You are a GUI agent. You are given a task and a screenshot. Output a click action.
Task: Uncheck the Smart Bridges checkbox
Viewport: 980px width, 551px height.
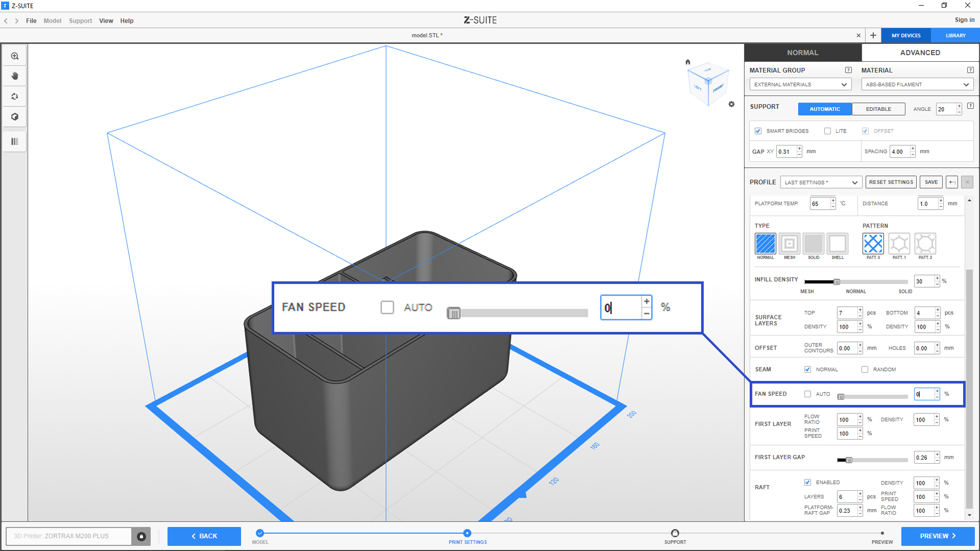point(758,131)
